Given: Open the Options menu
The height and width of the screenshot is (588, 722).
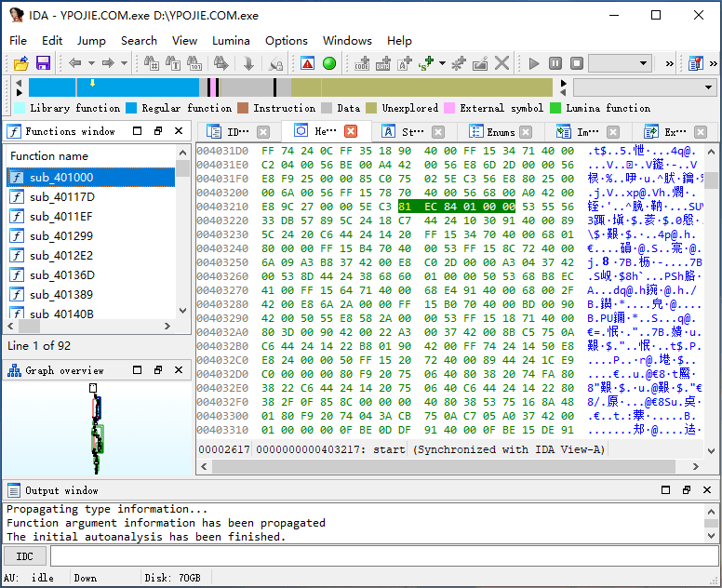Looking at the screenshot, I should pos(286,40).
